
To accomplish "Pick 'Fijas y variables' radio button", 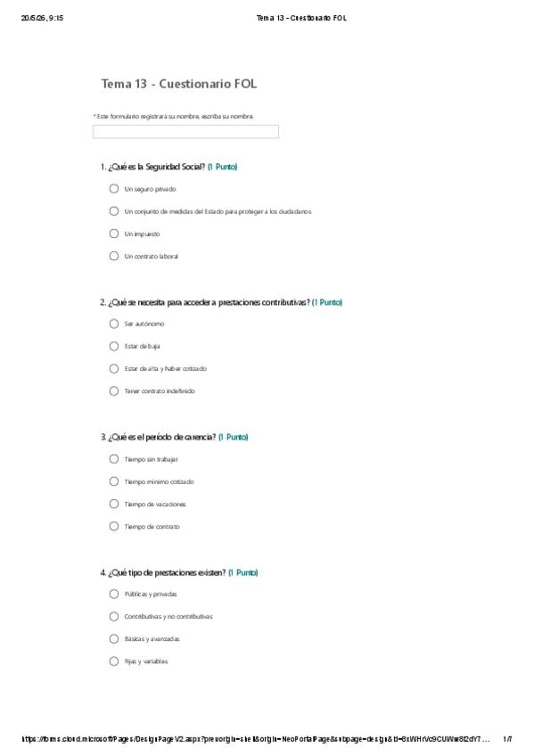I will pyautogui.click(x=114, y=661).
